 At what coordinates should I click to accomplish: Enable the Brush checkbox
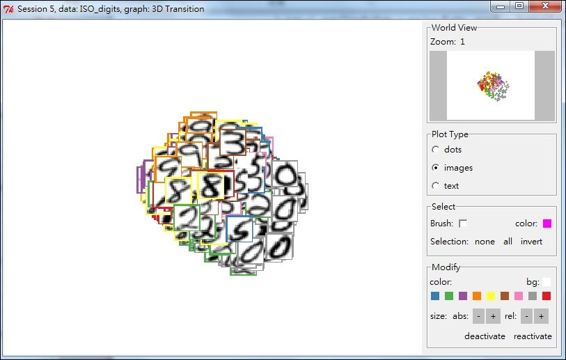(462, 223)
